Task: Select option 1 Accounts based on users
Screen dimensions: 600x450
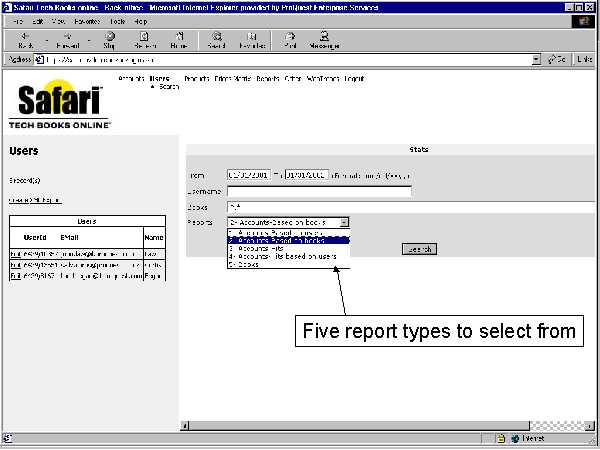Action: (289, 233)
